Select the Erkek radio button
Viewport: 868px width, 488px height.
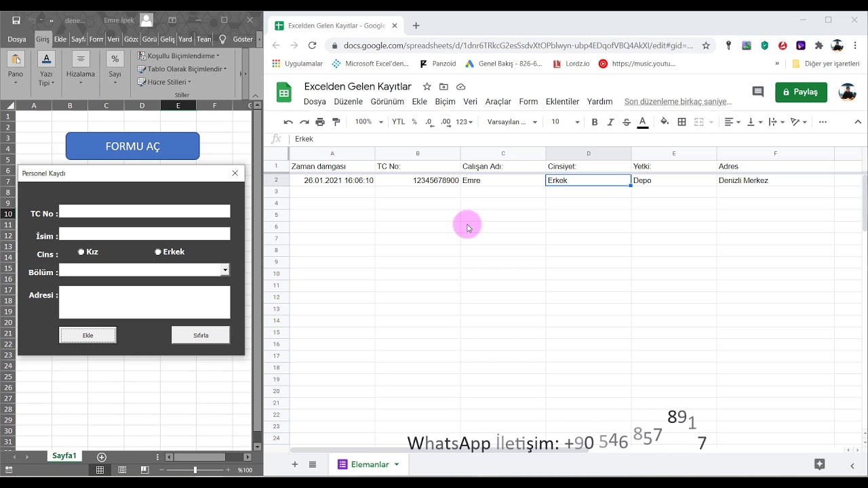[x=158, y=252]
